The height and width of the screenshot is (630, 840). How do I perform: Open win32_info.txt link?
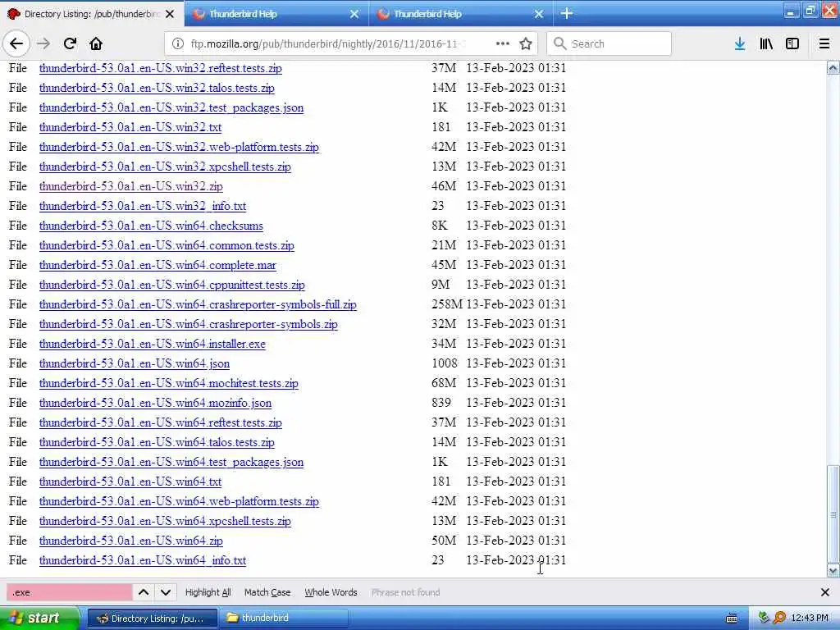143,206
